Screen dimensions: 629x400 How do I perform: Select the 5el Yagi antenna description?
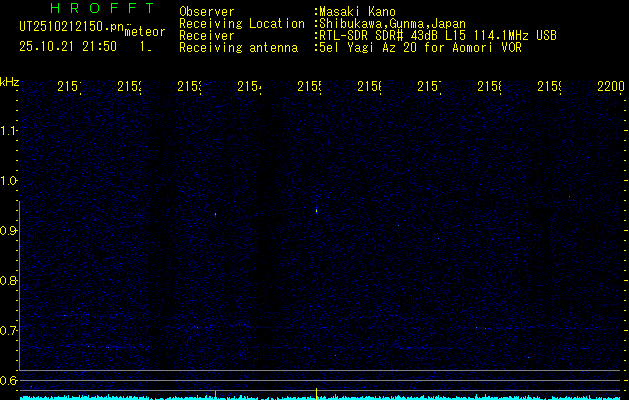[x=420, y=48]
